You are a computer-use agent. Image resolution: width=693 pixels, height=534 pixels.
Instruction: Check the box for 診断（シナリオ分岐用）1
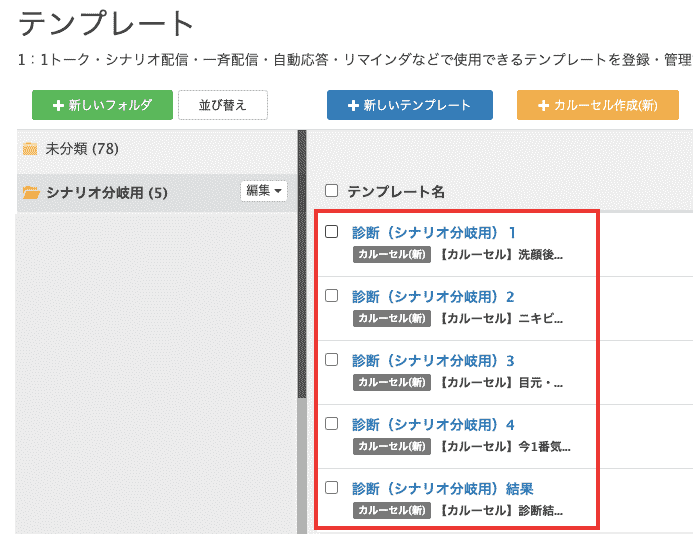332,232
